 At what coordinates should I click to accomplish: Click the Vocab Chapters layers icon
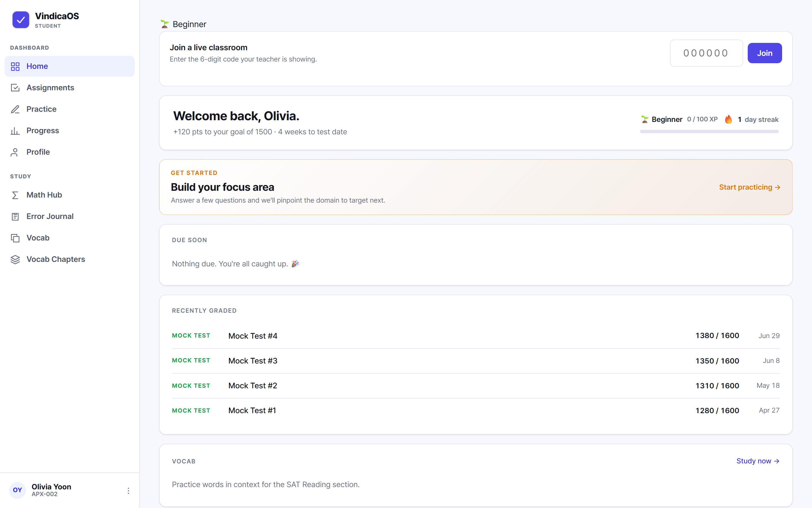15,259
